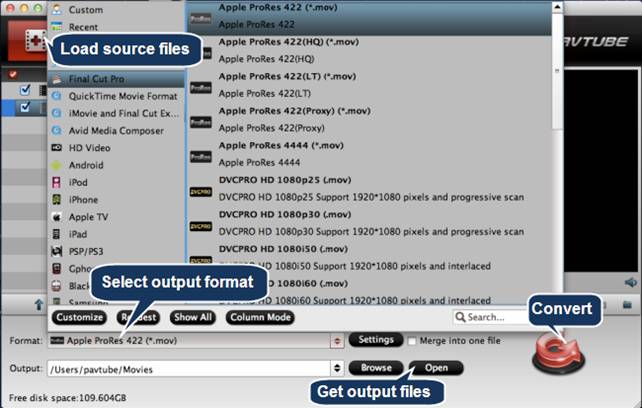Select DVCPRO HD 1080p30 (.mov) format
This screenshot has height=408, width=642.
click(369, 223)
